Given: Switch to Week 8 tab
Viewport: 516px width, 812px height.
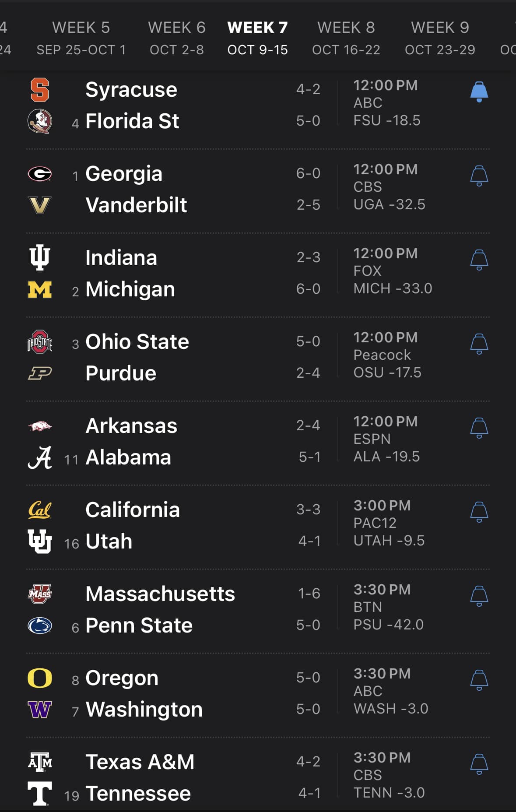Looking at the screenshot, I should click(346, 38).
